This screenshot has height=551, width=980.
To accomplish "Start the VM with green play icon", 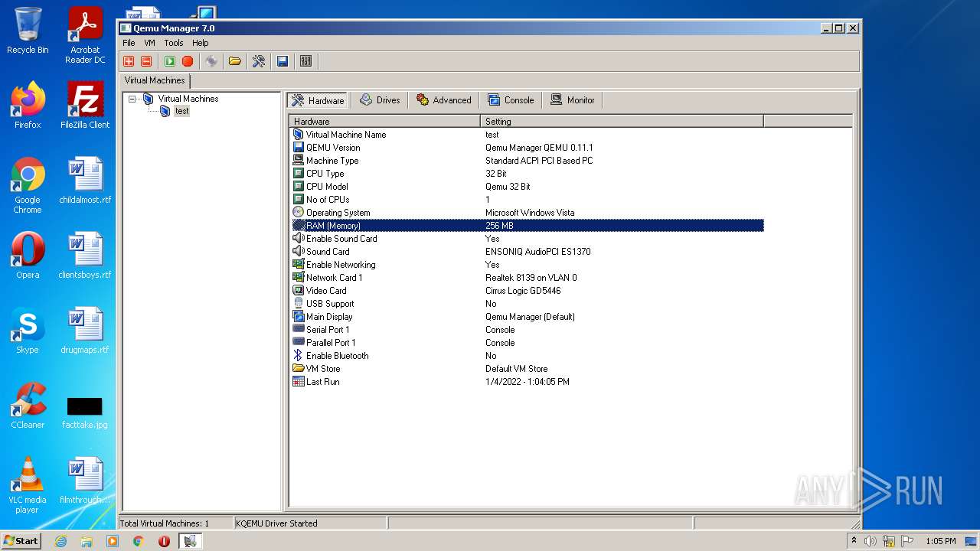I will click(x=170, y=61).
